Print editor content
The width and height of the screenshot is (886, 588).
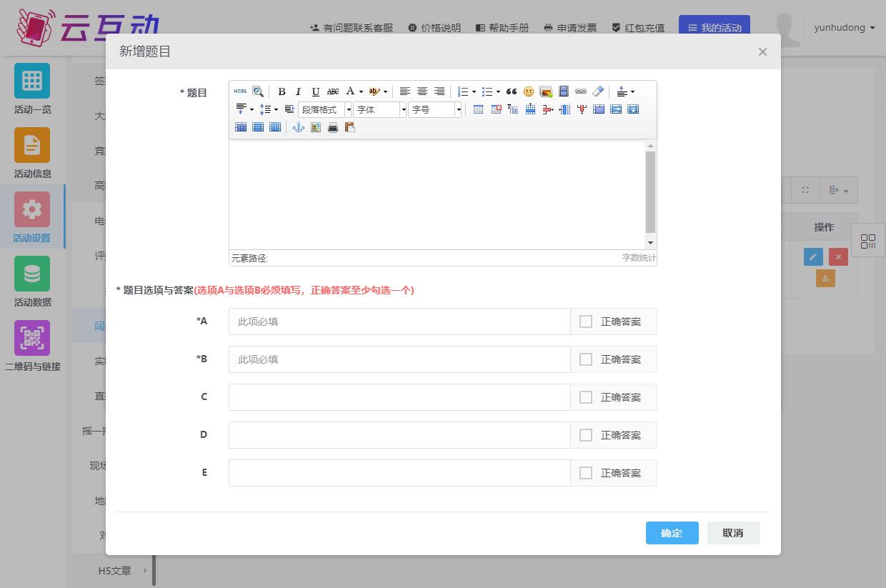332,127
